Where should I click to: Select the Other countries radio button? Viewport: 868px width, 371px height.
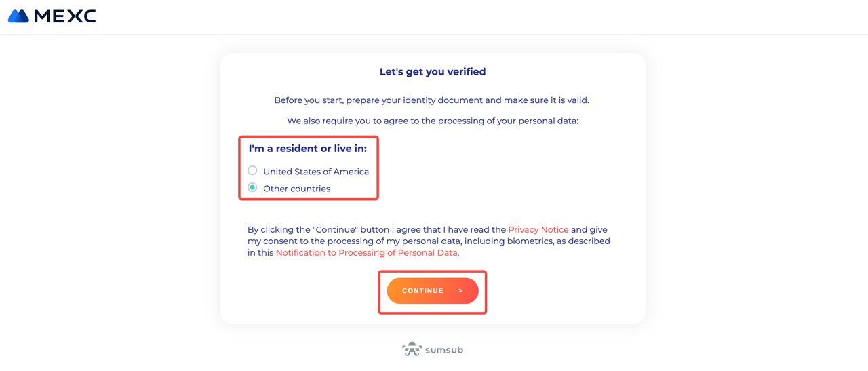(x=252, y=187)
